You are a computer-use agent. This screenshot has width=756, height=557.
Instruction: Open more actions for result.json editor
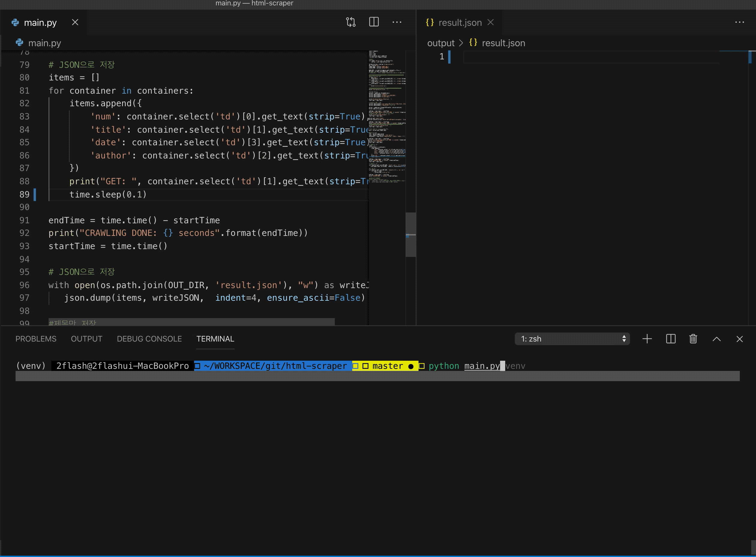[739, 22]
